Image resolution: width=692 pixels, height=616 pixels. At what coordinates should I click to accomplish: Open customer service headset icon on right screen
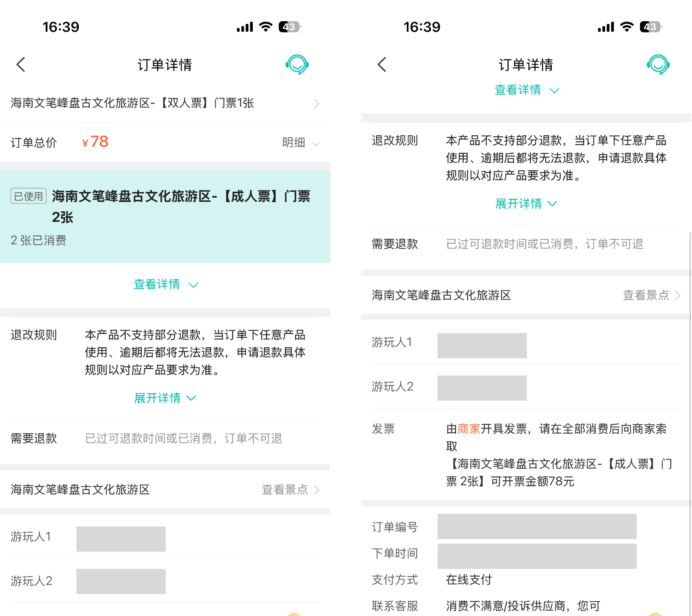pyautogui.click(x=658, y=64)
